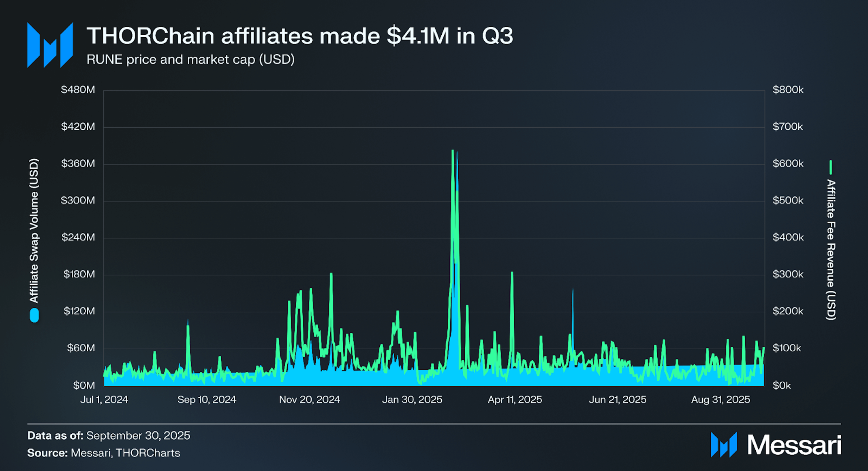This screenshot has height=471, width=868.
Task: Click the subtitle RUNE price and market cap
Action: (x=190, y=60)
